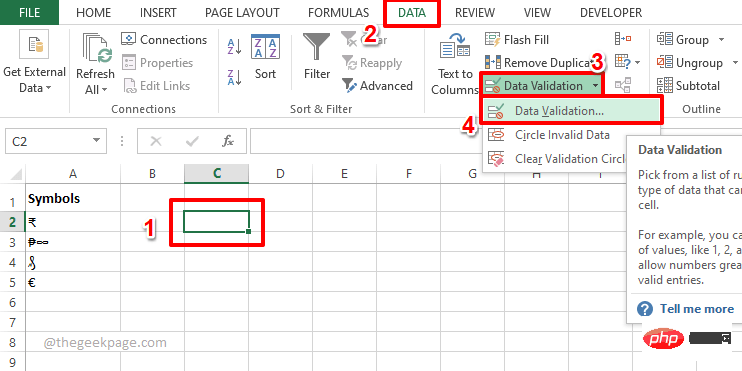Select column F header
Image resolution: width=742 pixels, height=371 pixels.
tap(408, 174)
